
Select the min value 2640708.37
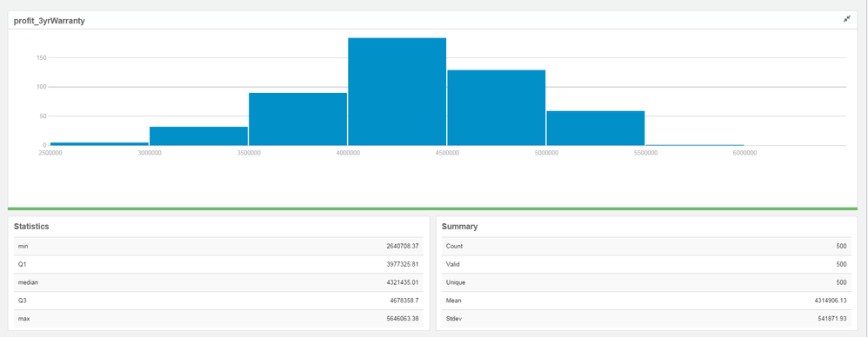point(403,247)
